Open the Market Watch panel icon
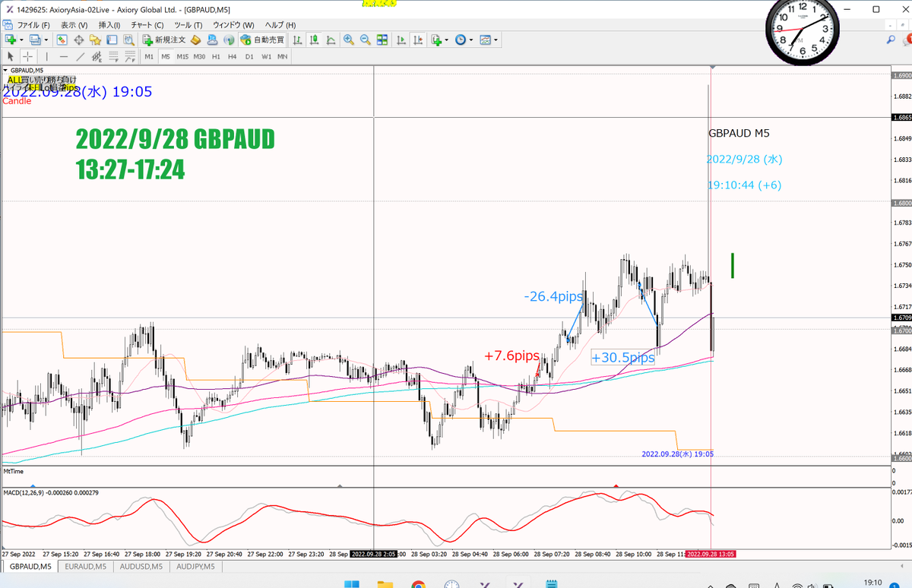 point(62,40)
